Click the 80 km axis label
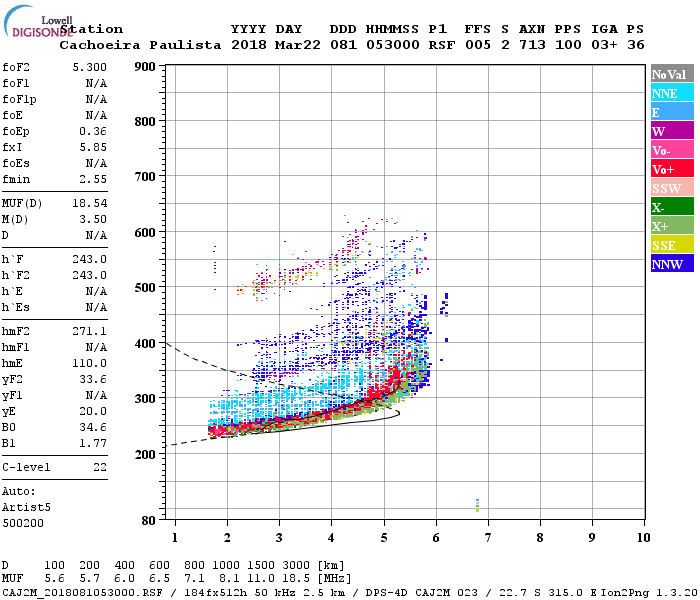Image resolution: width=700 pixels, height=600 pixels. [x=149, y=521]
